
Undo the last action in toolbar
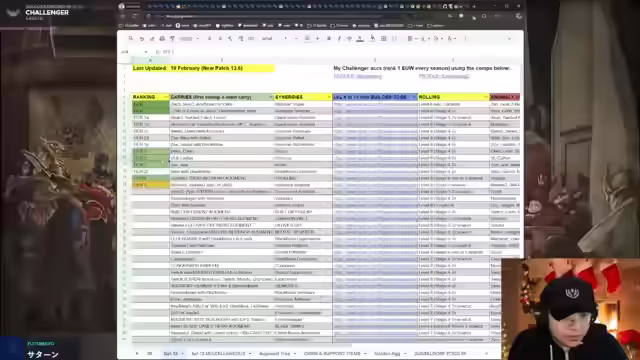click(142, 38)
